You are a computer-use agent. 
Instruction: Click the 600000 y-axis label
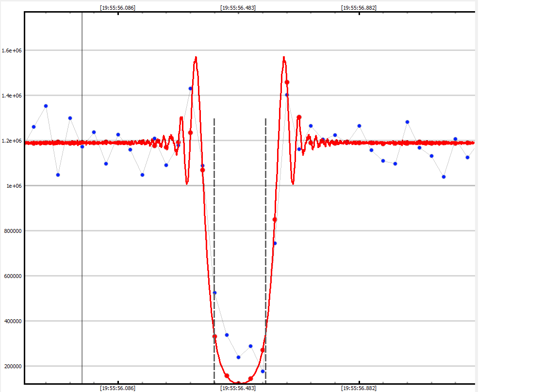point(13,276)
